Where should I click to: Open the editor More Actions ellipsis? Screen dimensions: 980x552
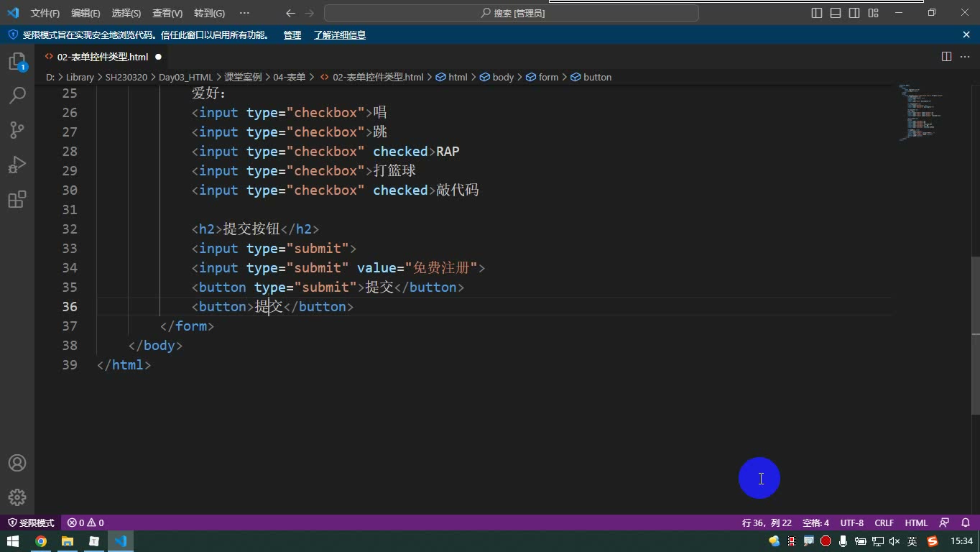coord(966,57)
